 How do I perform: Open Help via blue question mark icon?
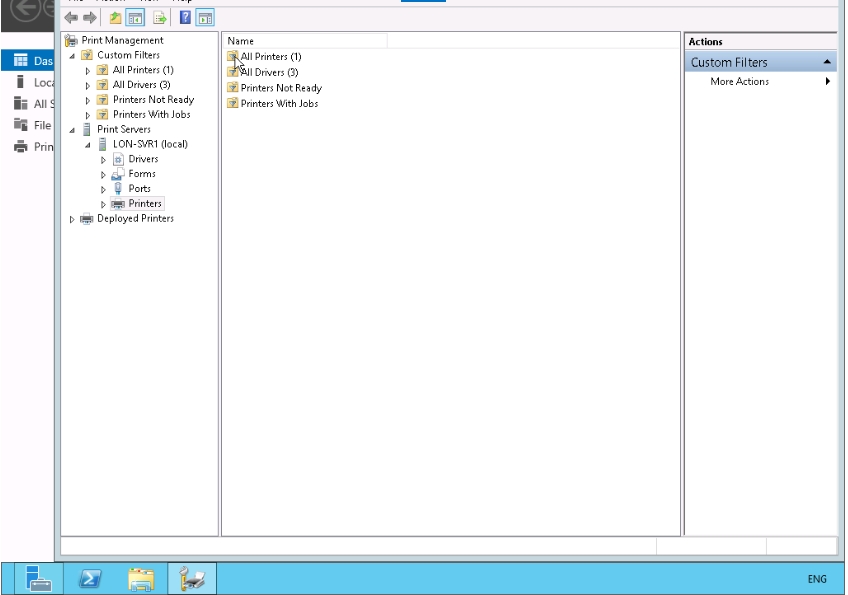click(185, 18)
